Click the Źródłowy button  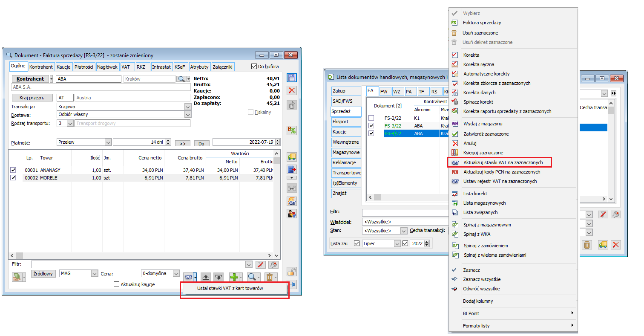(x=43, y=273)
